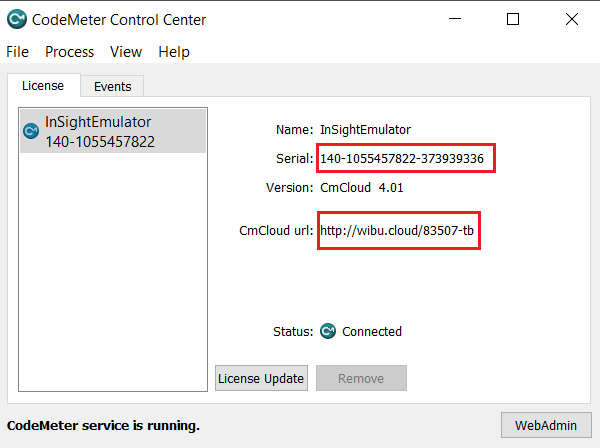Image resolution: width=600 pixels, height=448 pixels.
Task: Select the License tab
Action: click(x=43, y=86)
